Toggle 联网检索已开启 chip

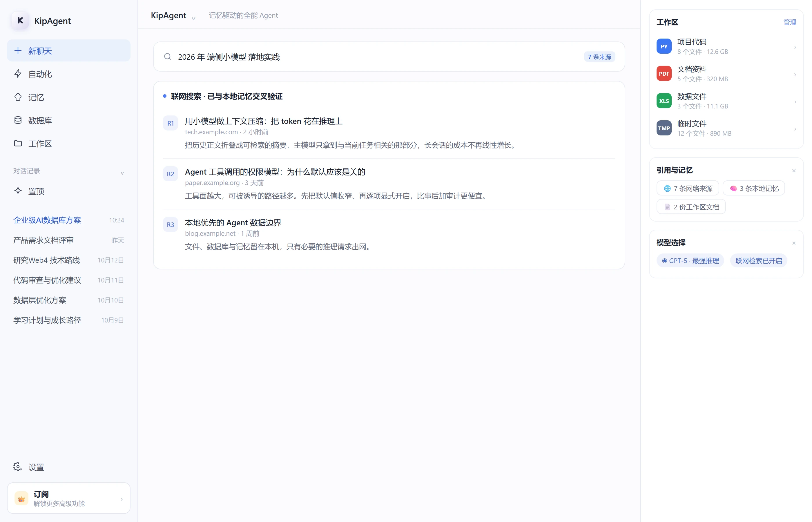coord(758,261)
